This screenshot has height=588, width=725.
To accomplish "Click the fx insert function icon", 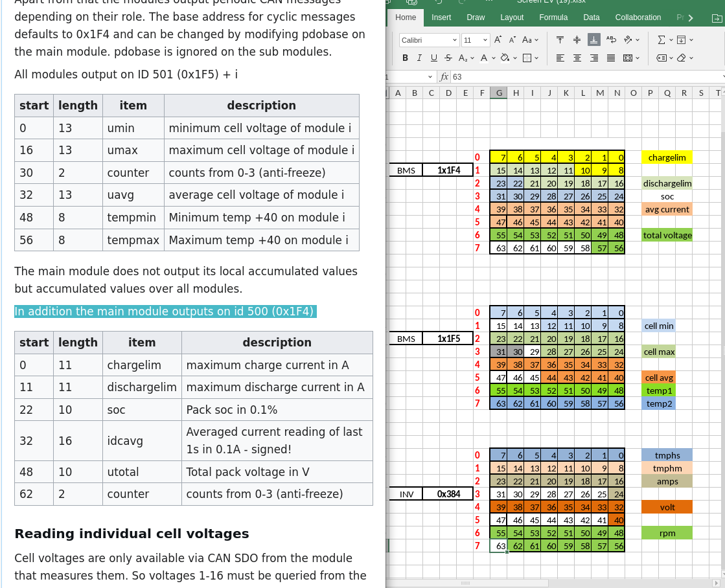I will tap(444, 76).
